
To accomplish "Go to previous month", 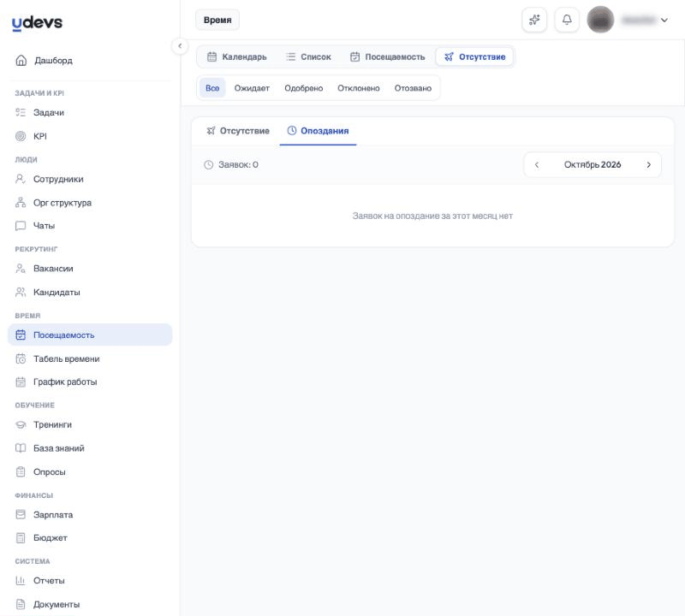I will click(537, 164).
